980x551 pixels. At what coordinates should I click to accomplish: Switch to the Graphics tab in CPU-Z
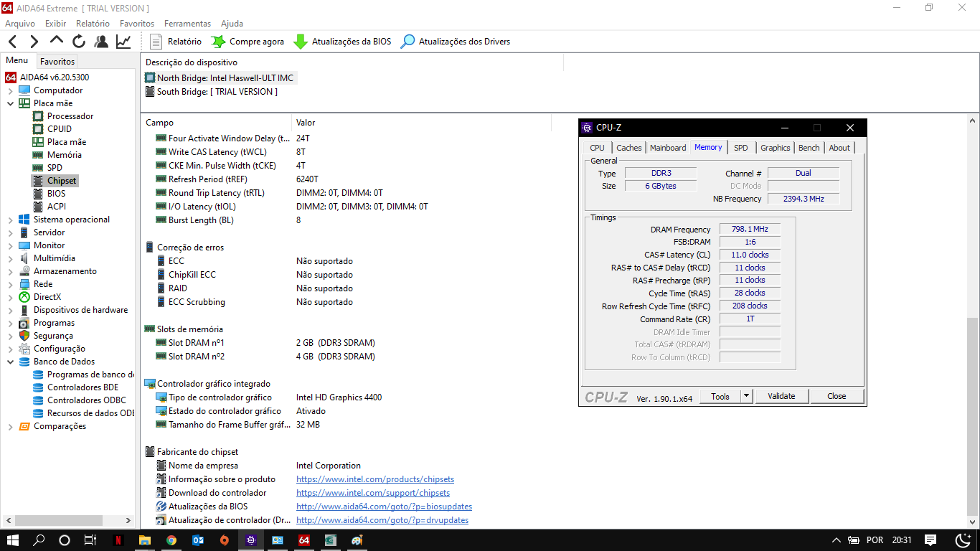(776, 148)
